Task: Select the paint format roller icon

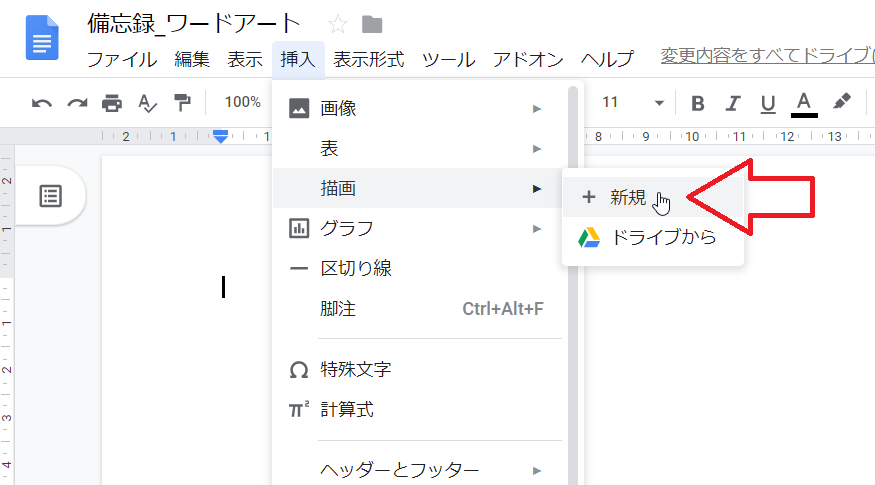Action: pyautogui.click(x=182, y=102)
